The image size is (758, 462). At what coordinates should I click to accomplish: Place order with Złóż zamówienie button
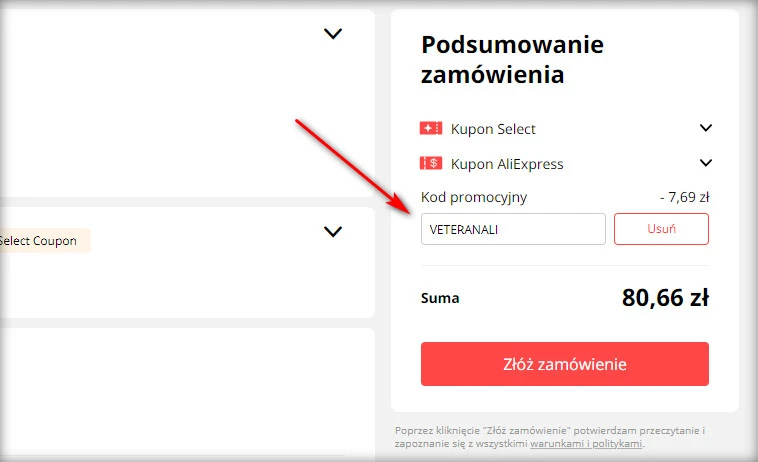(564, 364)
